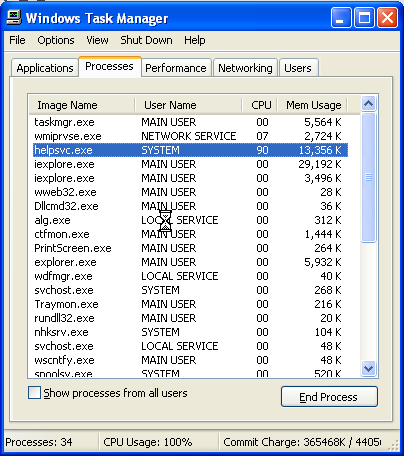404x456 pixels.
Task: Click the 13,356 K memory value
Action: pos(320,150)
